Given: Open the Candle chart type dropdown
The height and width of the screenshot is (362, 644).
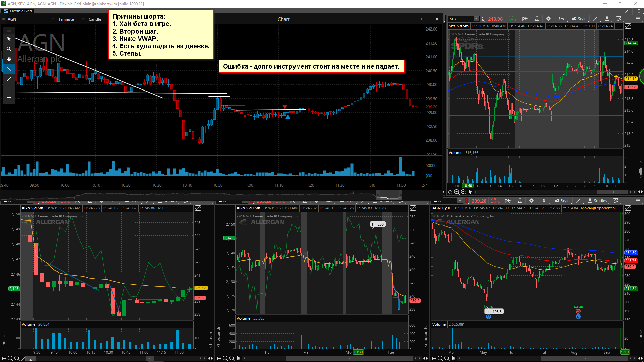Looking at the screenshot, I should (x=95, y=19).
